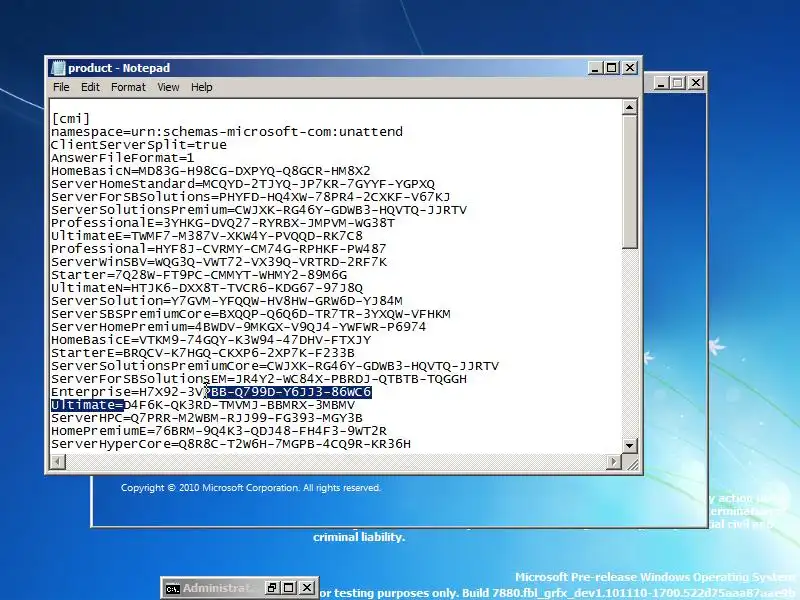800x600 pixels.
Task: Maximize the product - Notepad window
Action: click(612, 67)
